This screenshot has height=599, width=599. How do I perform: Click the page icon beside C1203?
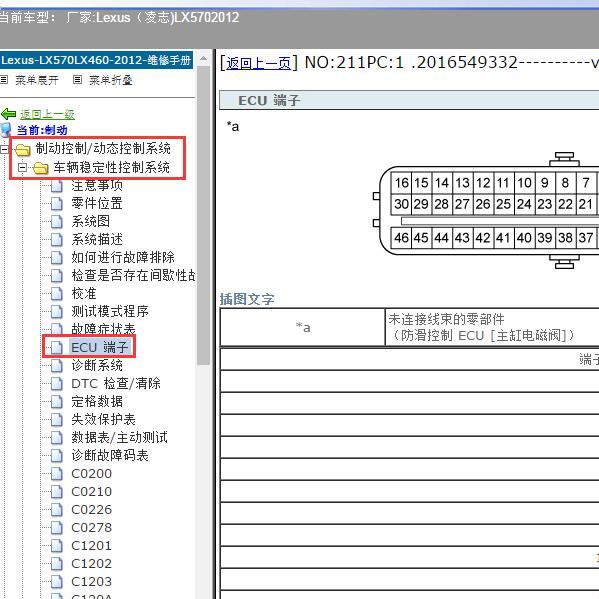[x=57, y=582]
